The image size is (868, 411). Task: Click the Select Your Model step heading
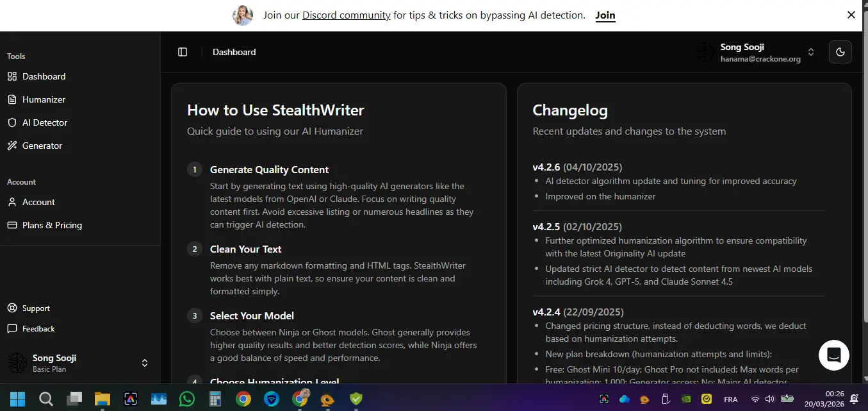click(252, 316)
